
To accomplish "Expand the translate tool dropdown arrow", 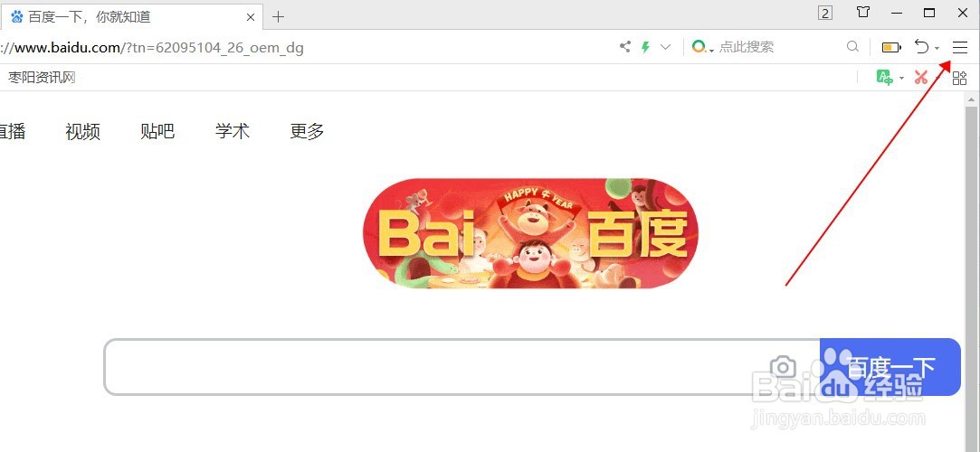I will click(x=901, y=79).
